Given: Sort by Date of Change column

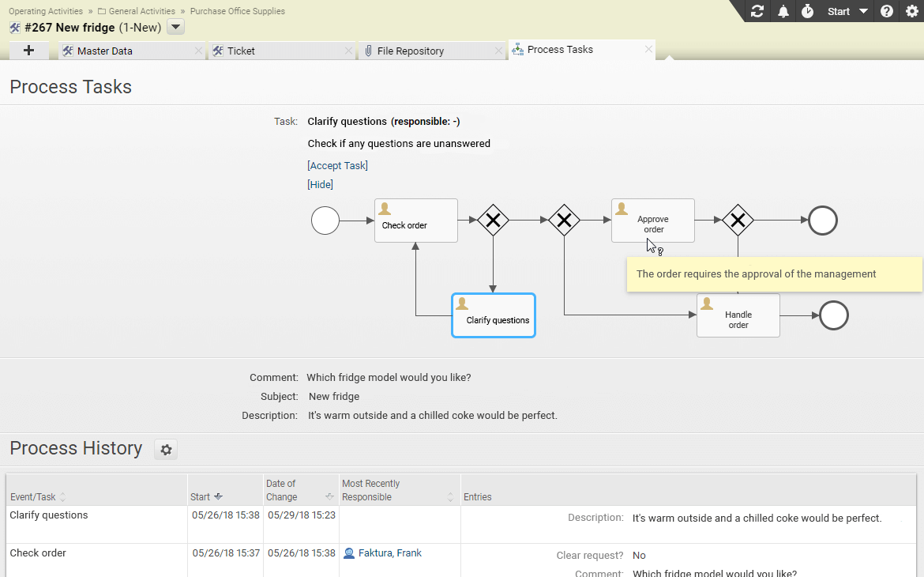Looking at the screenshot, I should coord(329,496).
